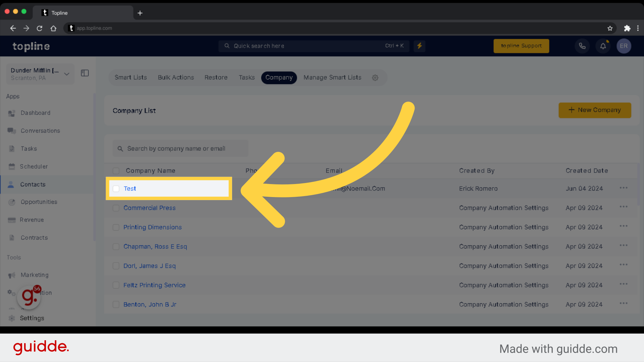Image resolution: width=644 pixels, height=362 pixels.
Task: Open the three-dot menu for Feltz Printing Service
Action: (x=624, y=284)
